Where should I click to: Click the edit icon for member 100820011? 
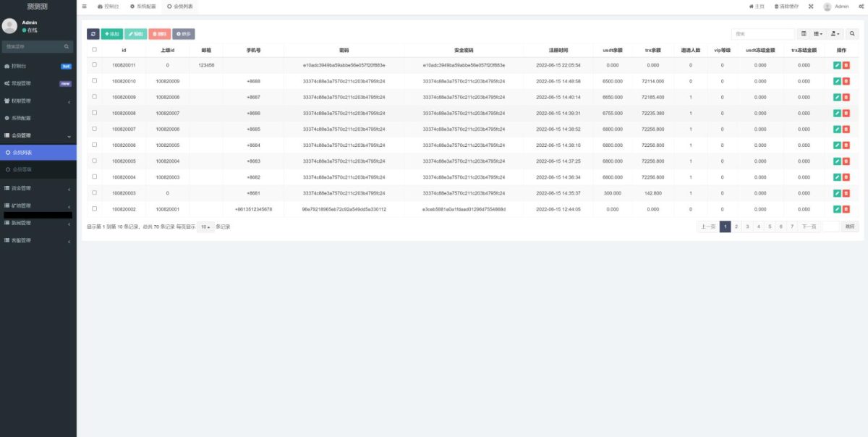(837, 65)
